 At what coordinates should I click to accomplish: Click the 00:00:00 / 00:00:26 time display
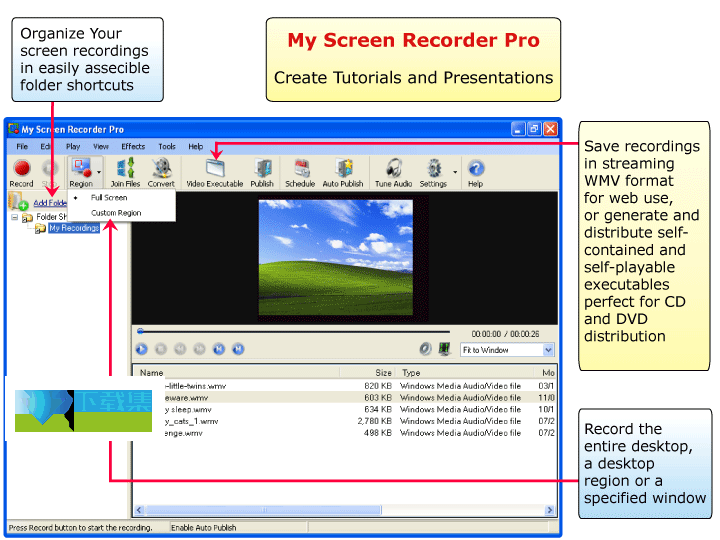(505, 334)
